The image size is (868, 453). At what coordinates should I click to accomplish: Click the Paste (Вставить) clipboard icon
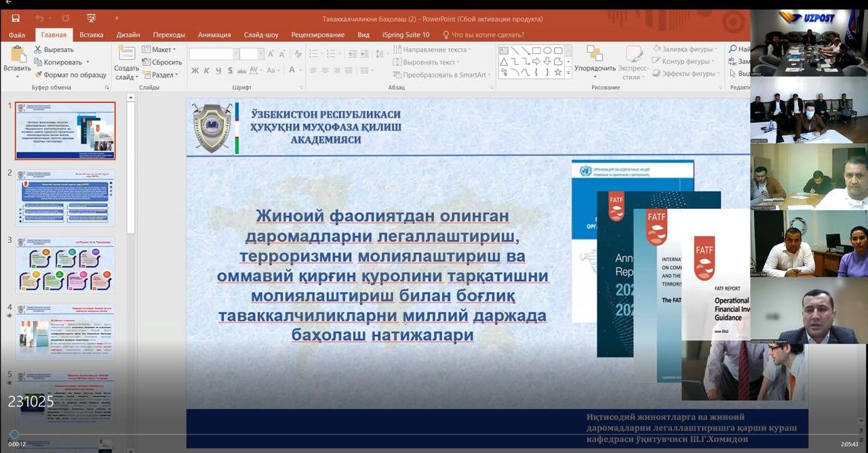[17, 55]
